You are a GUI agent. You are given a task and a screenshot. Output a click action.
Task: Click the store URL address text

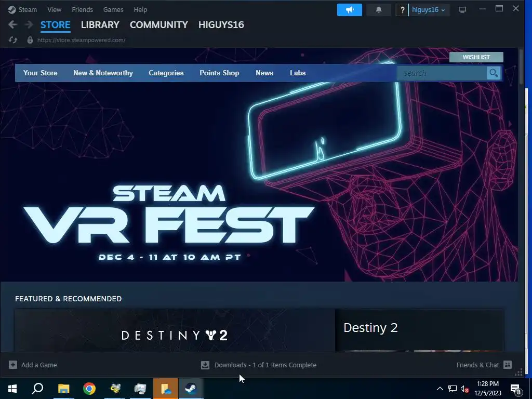[x=82, y=40]
